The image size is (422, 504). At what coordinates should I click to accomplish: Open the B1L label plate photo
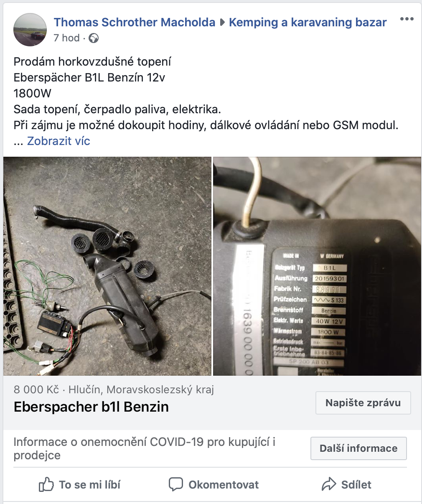[x=317, y=266]
